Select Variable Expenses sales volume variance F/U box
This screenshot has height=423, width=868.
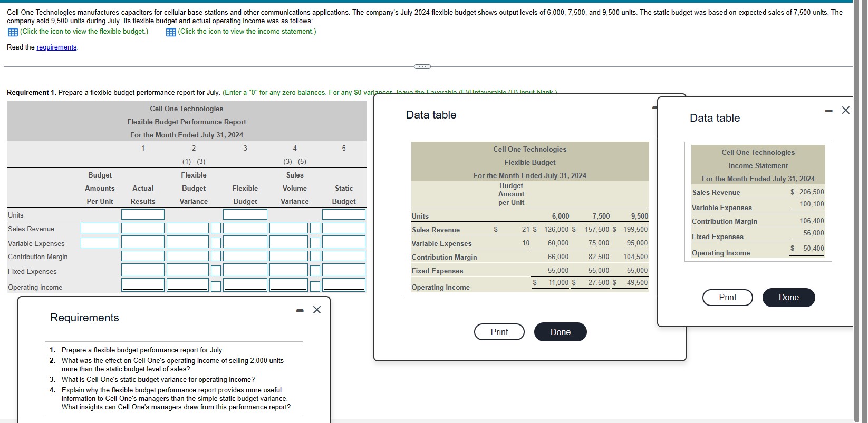coord(315,243)
